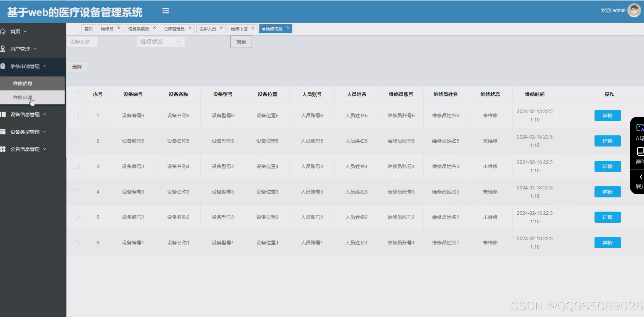Click the 搜索 search button

pos(241,42)
